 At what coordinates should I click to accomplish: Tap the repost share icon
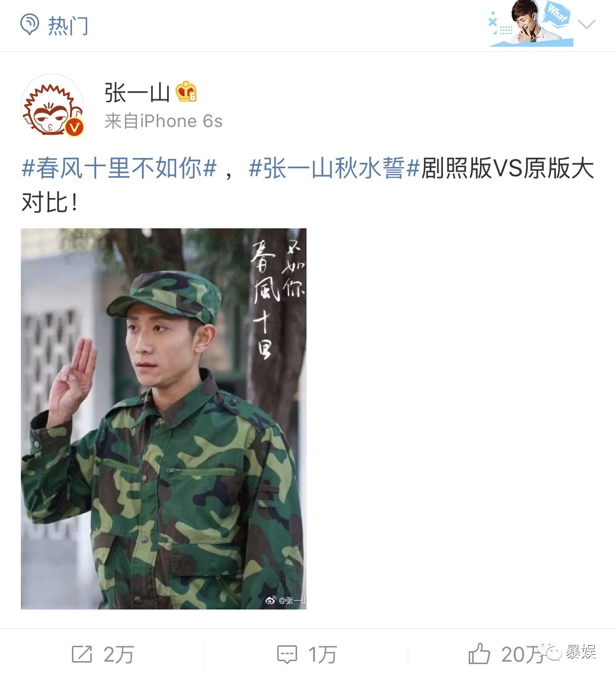click(x=82, y=654)
